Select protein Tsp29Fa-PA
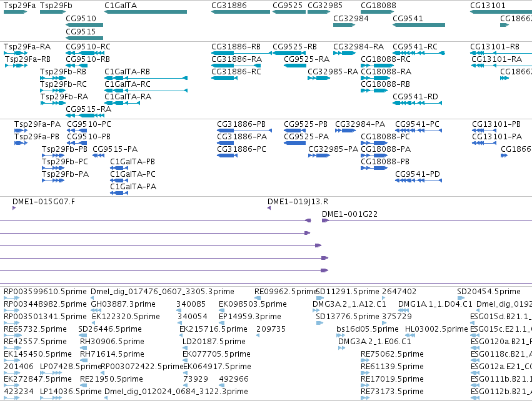The width and height of the screenshot is (532, 401). tap(21, 131)
